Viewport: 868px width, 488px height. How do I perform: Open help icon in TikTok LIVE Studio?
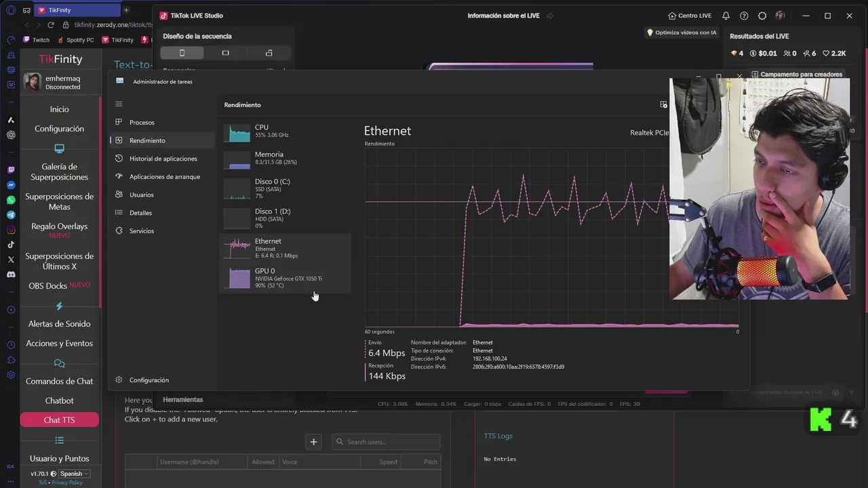[744, 16]
